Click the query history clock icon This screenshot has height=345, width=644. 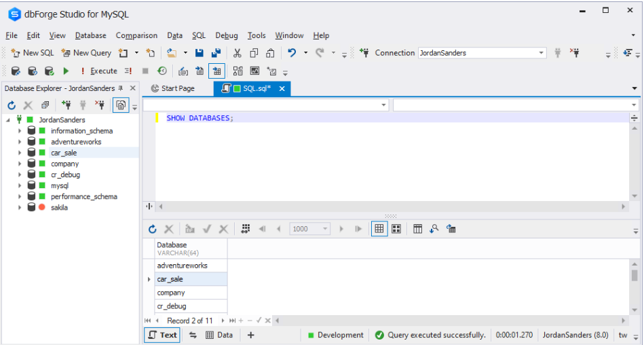tap(162, 71)
